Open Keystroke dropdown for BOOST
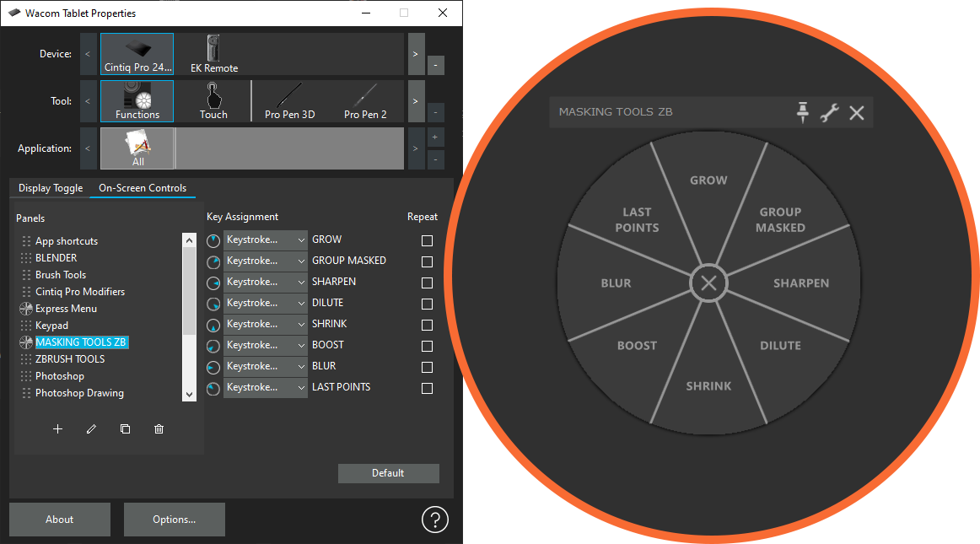980x544 pixels. tap(266, 345)
